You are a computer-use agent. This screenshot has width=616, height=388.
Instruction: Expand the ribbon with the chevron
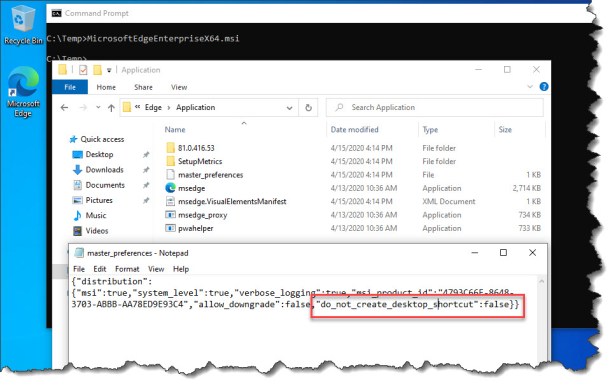click(x=530, y=87)
